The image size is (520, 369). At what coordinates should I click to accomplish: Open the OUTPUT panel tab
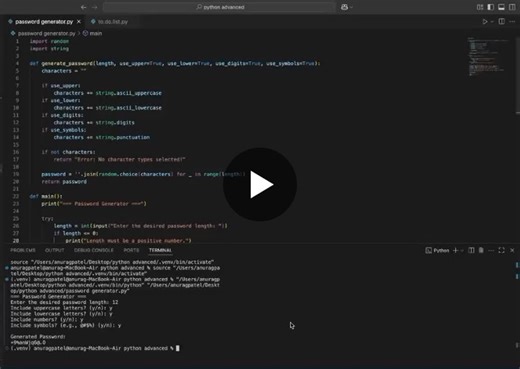point(54,250)
